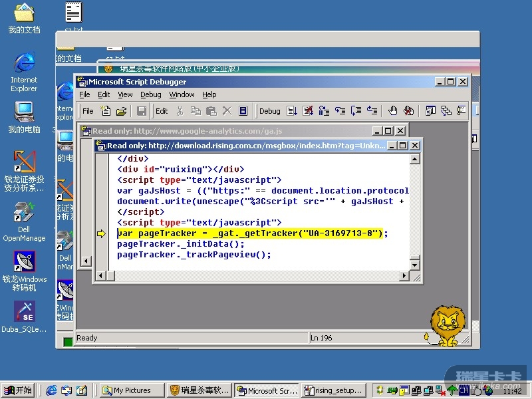Click the pageTracker._trackPageview(); line

pos(194,255)
